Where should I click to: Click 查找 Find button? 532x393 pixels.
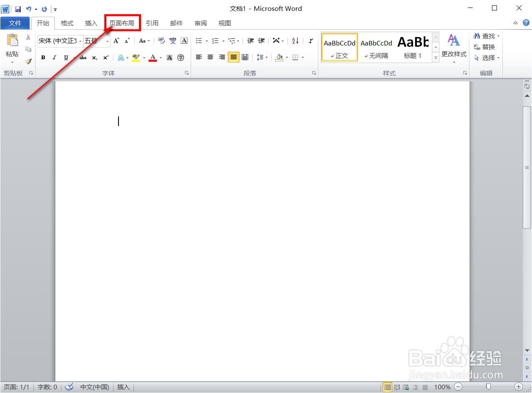[x=486, y=36]
